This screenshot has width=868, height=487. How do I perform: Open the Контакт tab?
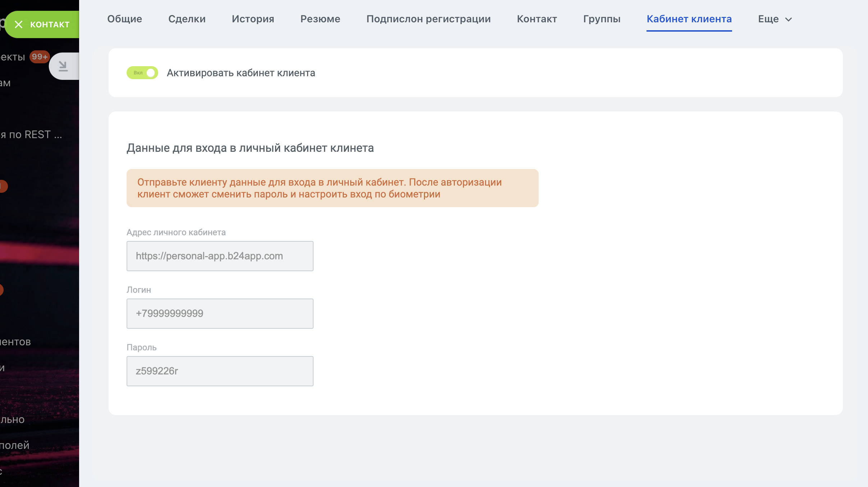536,19
